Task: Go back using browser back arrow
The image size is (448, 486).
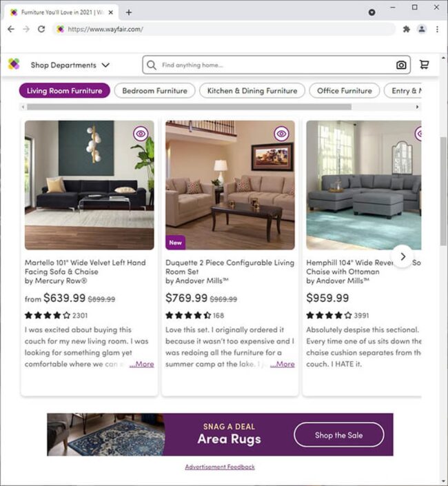Action: pyautogui.click(x=11, y=29)
